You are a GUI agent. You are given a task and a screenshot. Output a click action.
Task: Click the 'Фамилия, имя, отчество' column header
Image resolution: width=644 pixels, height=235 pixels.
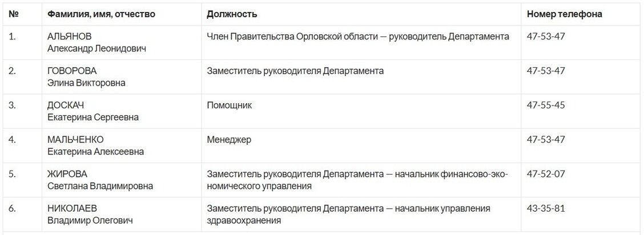tap(101, 14)
